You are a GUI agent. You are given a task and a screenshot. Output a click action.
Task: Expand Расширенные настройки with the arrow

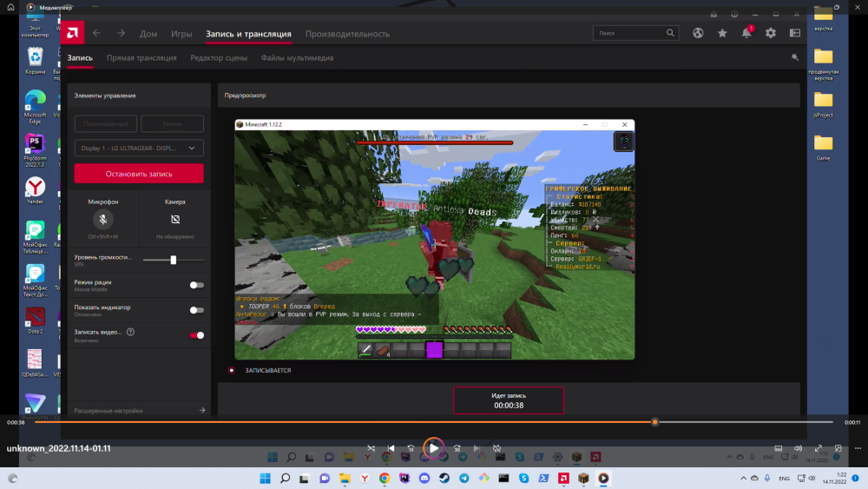point(202,410)
